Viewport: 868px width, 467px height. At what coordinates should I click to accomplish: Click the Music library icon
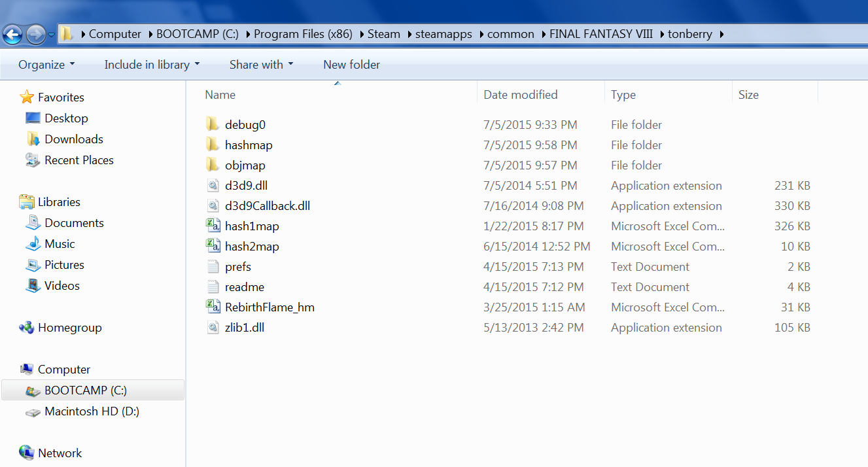tap(33, 243)
